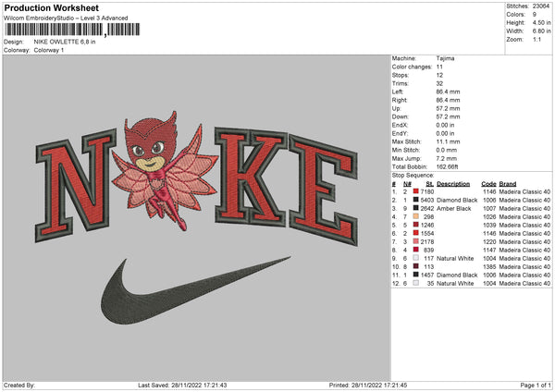Click the Owlette character in the design preview
This screenshot has width=555, height=392.
point(165,170)
